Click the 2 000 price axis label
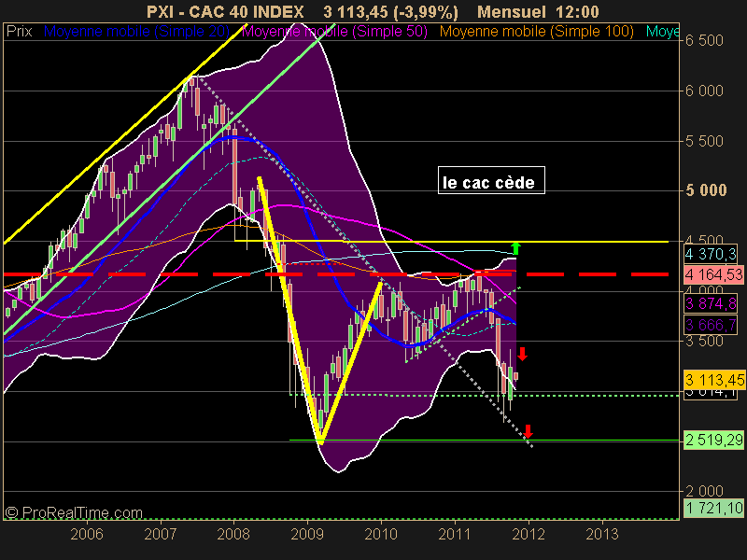This screenshot has width=747, height=560. 705,491
